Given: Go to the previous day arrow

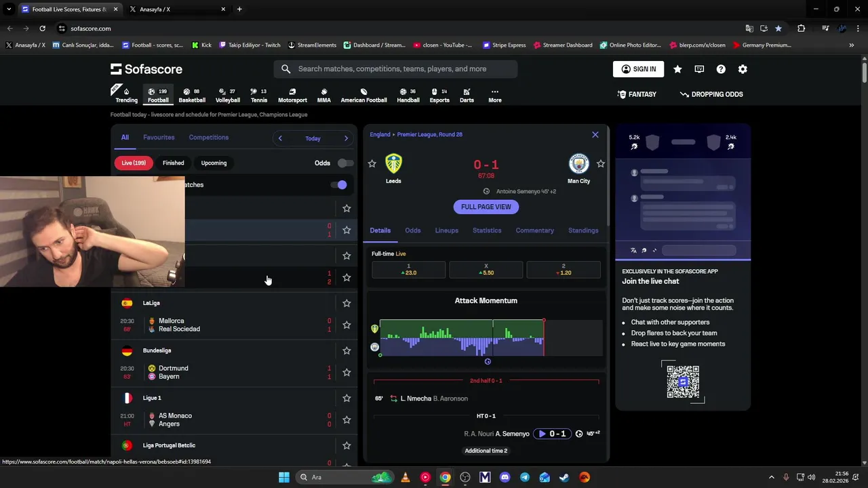Looking at the screenshot, I should [x=280, y=138].
